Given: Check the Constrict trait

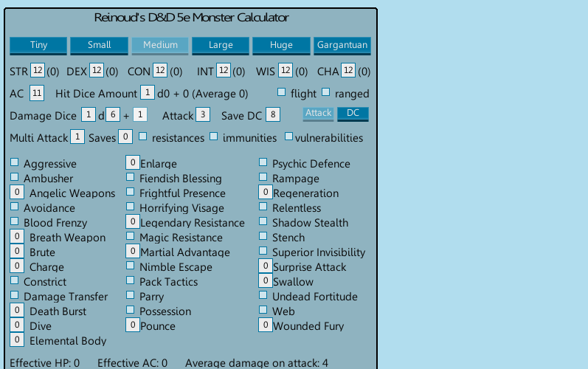Looking at the screenshot, I should (x=14, y=280).
